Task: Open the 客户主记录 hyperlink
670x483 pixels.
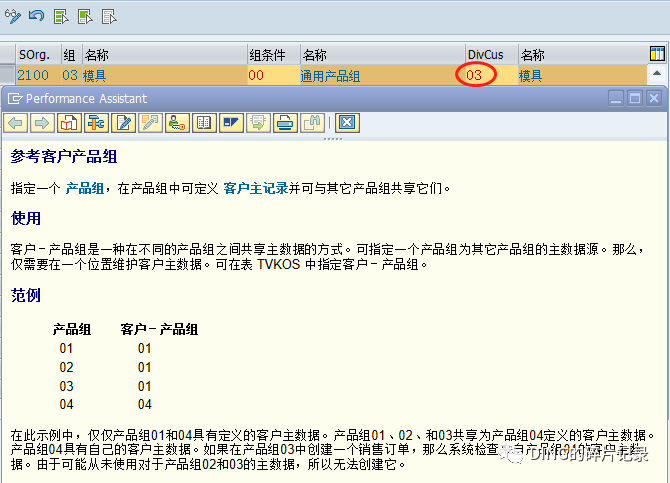Action: pos(256,188)
